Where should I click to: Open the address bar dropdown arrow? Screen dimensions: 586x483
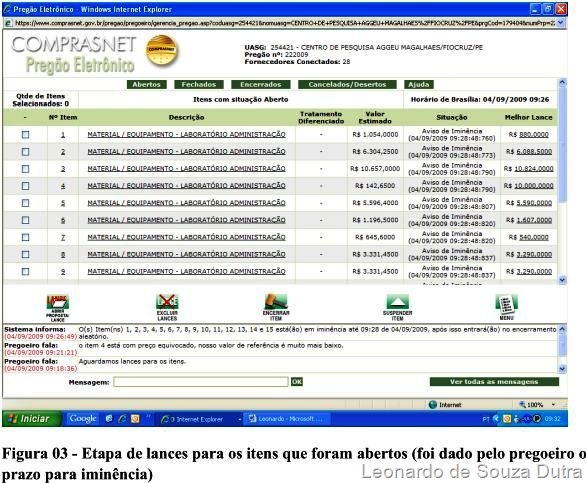pyautogui.click(x=561, y=23)
